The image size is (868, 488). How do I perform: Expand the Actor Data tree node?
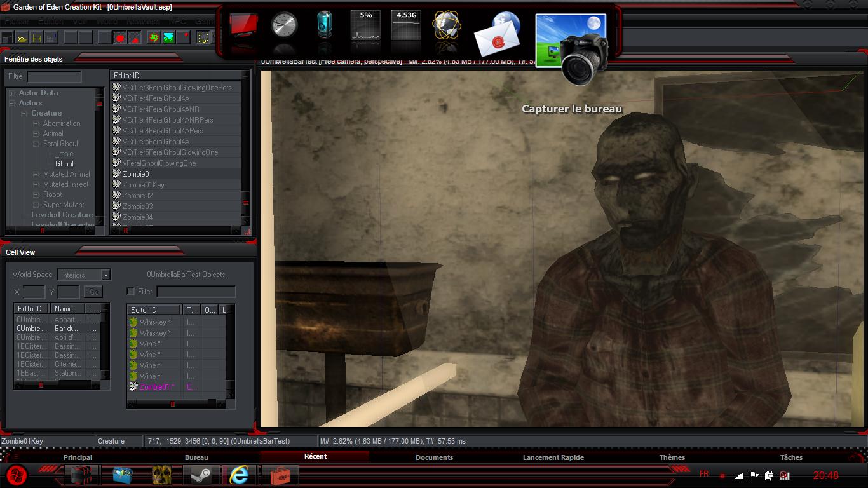11,93
